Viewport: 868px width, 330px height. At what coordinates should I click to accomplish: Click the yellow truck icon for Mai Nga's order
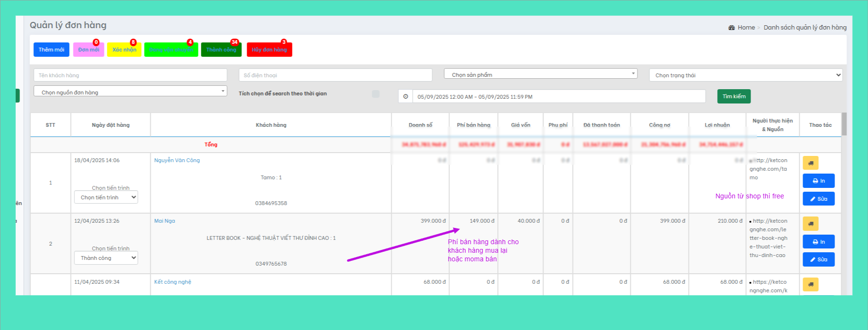point(810,224)
